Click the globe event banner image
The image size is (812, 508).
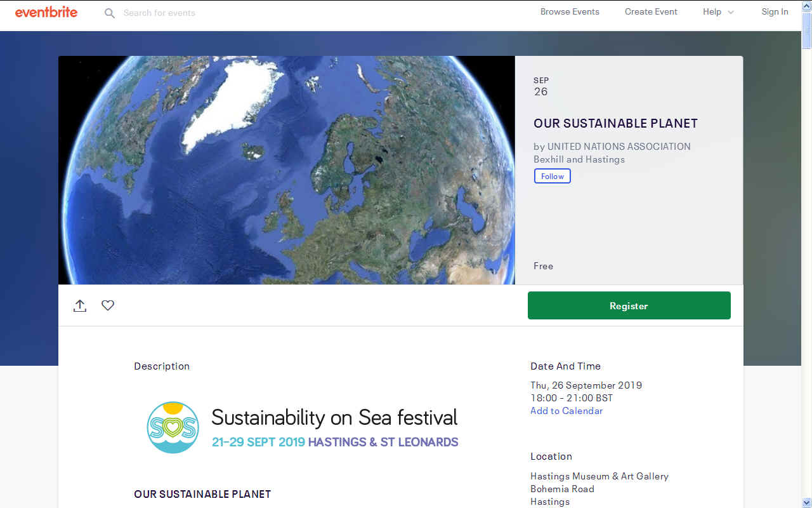pyautogui.click(x=286, y=170)
